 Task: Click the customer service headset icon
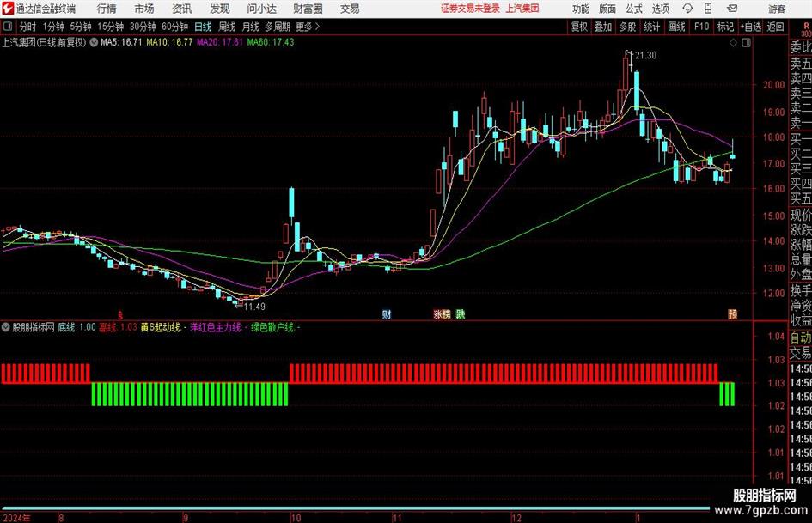pos(687,9)
